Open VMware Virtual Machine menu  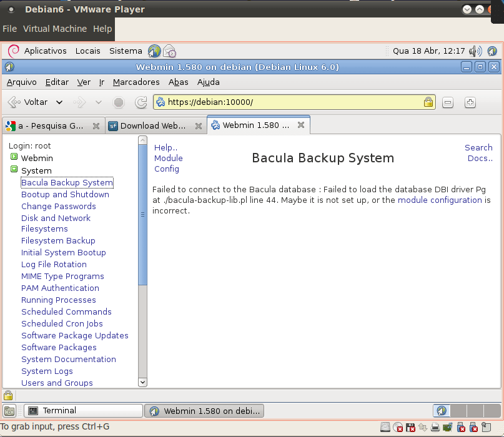pyautogui.click(x=55, y=29)
